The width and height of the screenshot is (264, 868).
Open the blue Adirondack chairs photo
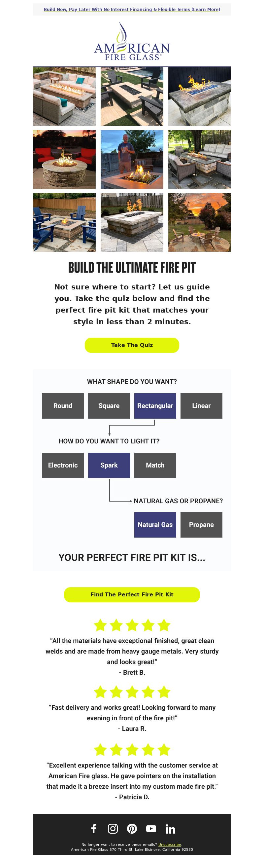click(64, 222)
